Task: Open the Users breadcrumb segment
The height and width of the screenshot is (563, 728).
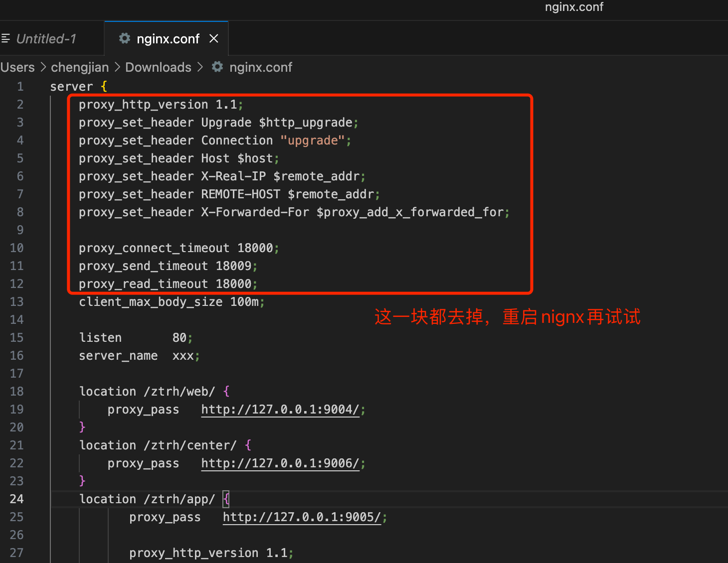Action: click(17, 67)
